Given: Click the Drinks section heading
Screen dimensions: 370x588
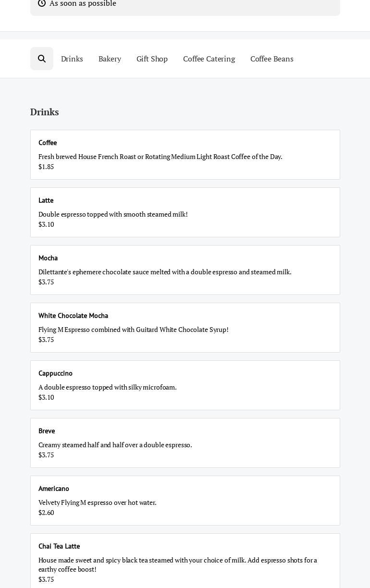Looking at the screenshot, I should point(45,112).
